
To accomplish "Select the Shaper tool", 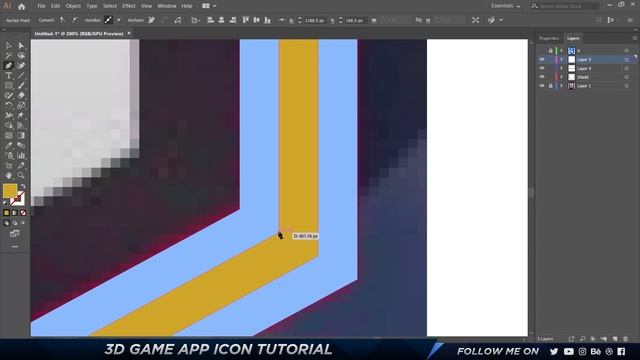I will [x=9, y=96].
